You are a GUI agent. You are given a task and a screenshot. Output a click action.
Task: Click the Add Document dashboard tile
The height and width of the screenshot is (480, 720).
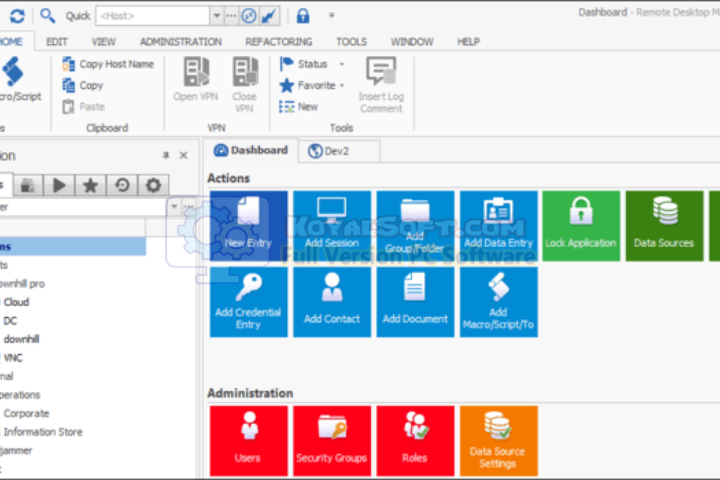pyautogui.click(x=415, y=302)
